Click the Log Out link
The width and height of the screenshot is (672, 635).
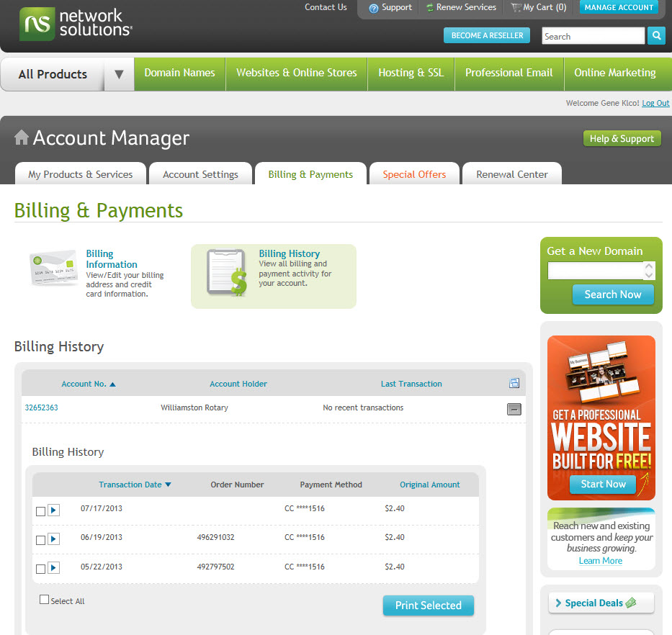655,103
